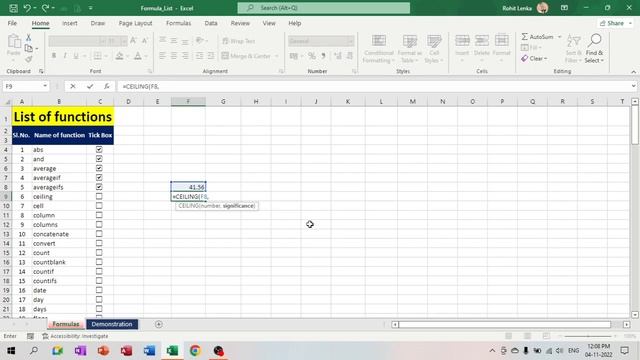The height and width of the screenshot is (360, 640).
Task: Click the Ribbon Display Options icon
Action: (564, 8)
